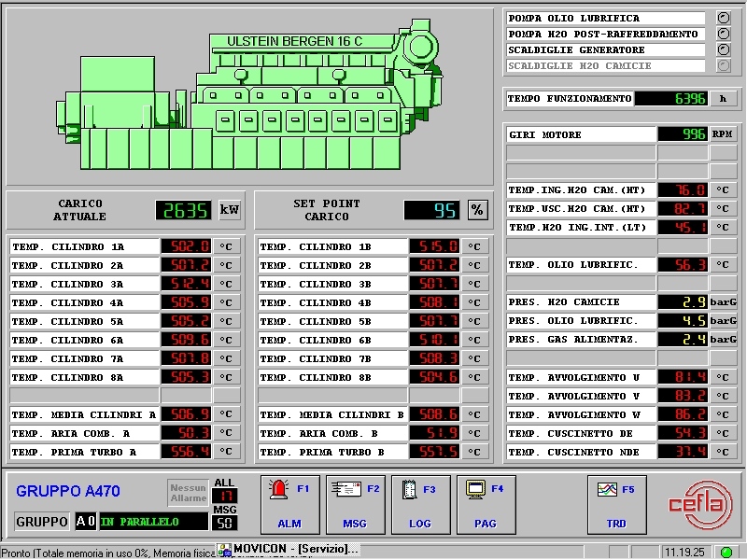Click the Temp. Cilindro 5A label
The width and height of the screenshot is (747, 560).
(84, 321)
